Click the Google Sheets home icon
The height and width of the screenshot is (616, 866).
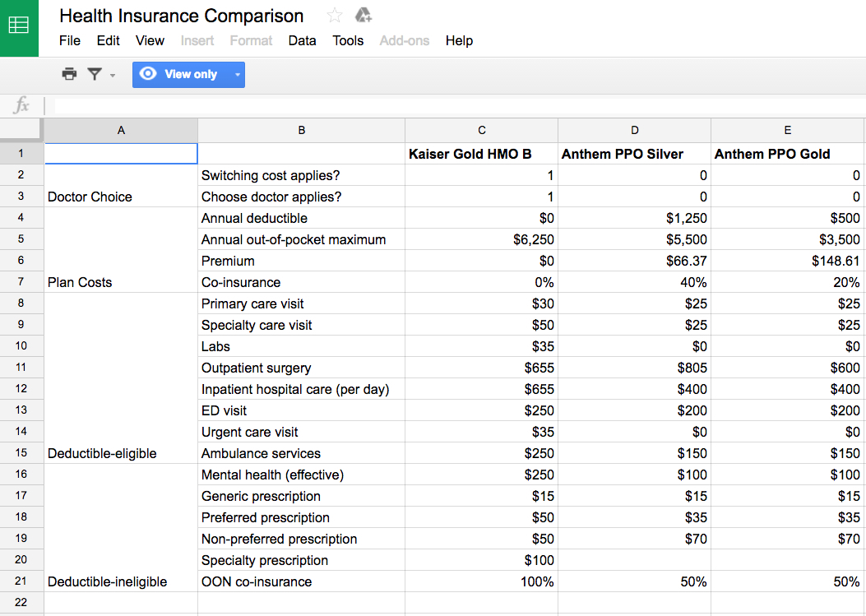point(19,26)
